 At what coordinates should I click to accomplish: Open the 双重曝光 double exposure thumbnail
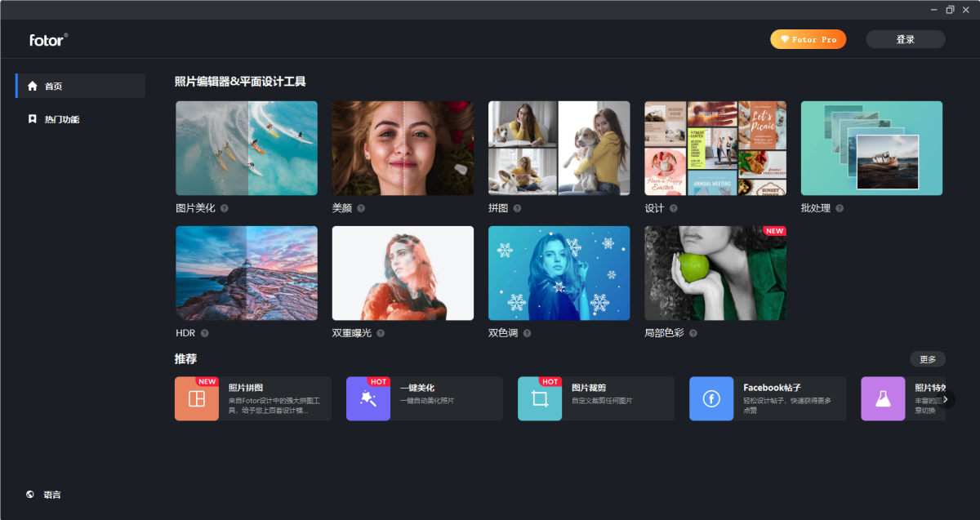pos(403,273)
